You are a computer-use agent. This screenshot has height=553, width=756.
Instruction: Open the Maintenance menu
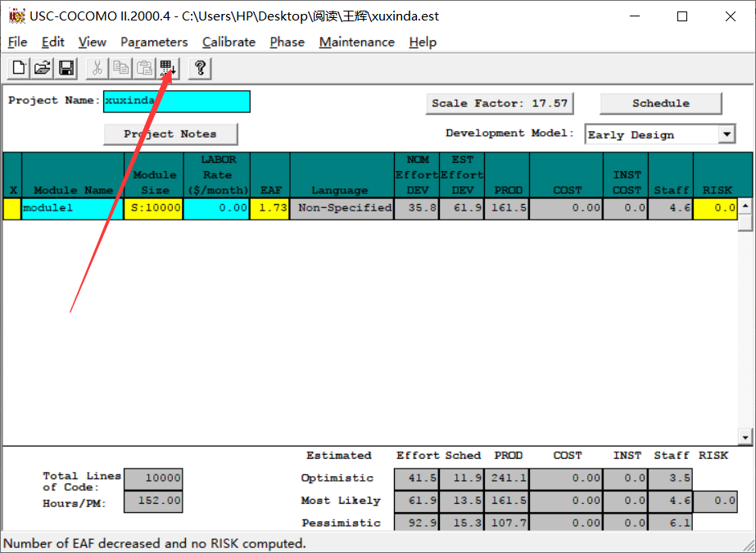[x=357, y=42]
